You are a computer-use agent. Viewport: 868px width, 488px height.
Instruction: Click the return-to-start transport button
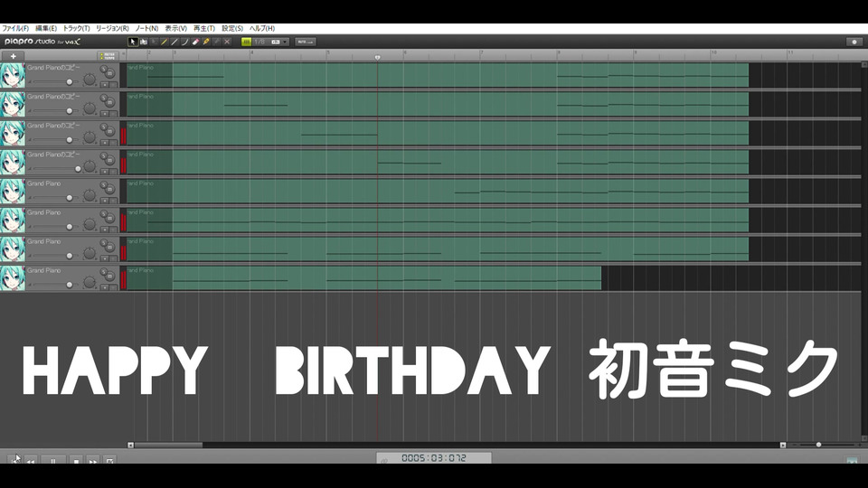click(14, 460)
